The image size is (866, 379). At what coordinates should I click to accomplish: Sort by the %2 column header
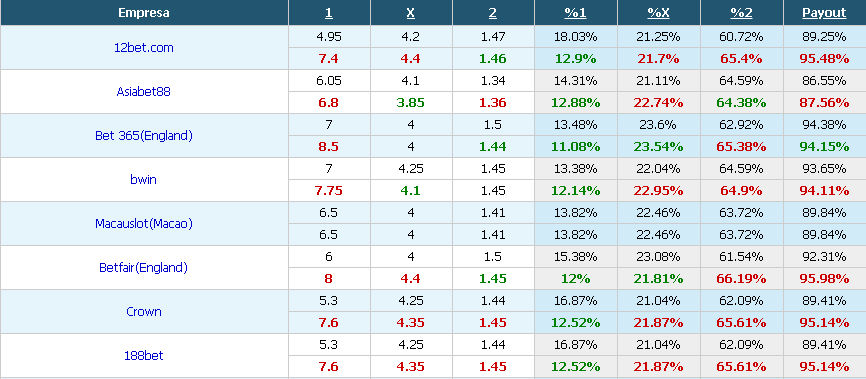(x=741, y=13)
